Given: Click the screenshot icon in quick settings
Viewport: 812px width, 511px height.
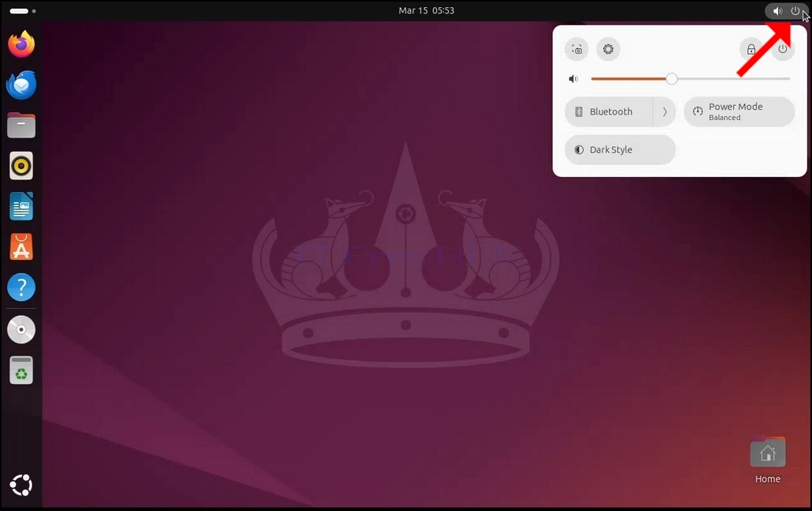Looking at the screenshot, I should coord(577,49).
